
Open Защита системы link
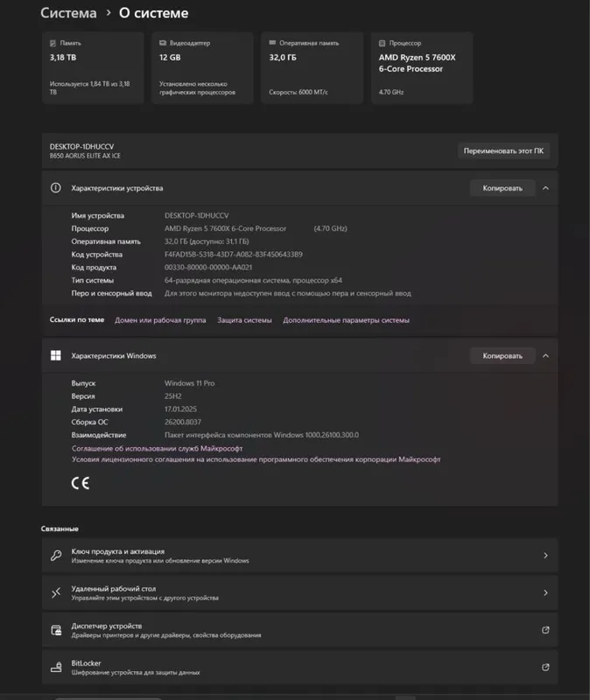244,320
